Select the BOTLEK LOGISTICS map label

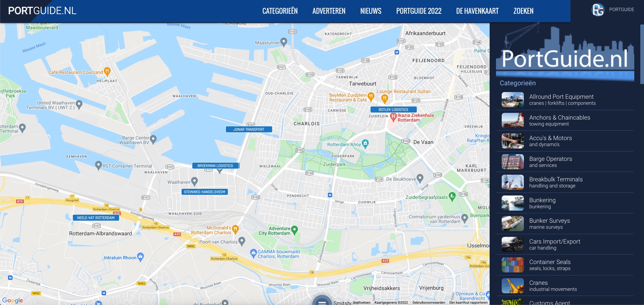tap(393, 110)
